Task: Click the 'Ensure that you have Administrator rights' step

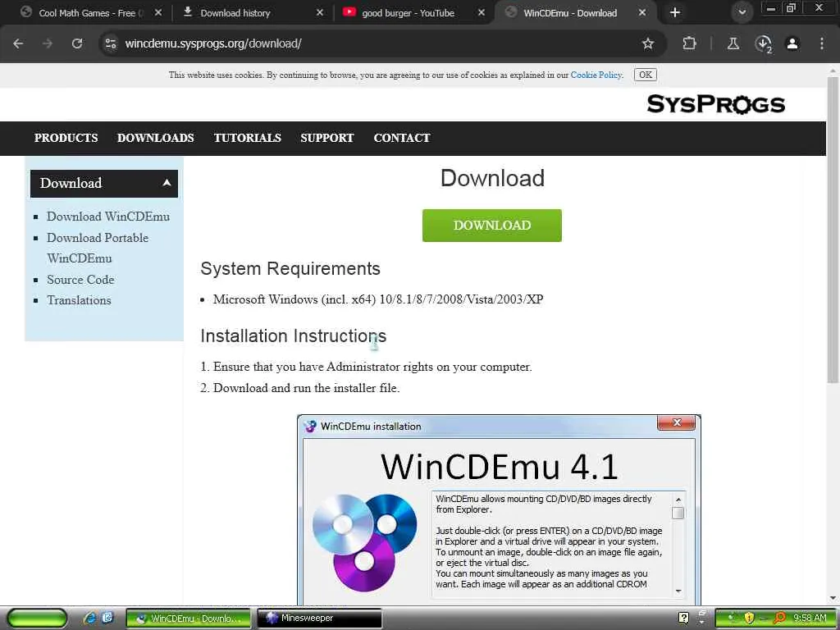Action: [x=372, y=367]
